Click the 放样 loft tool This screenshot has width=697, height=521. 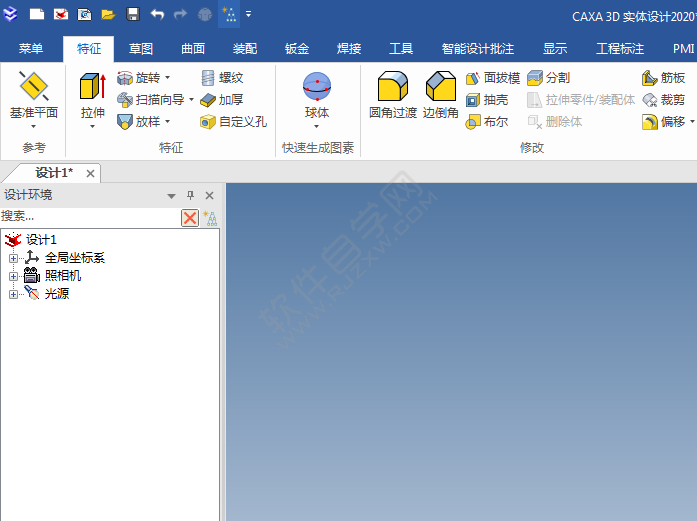tap(138, 121)
